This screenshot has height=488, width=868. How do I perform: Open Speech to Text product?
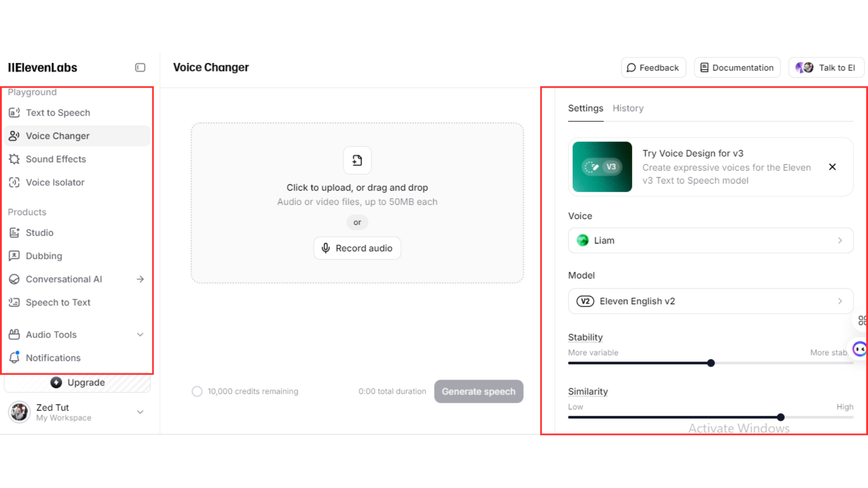(58, 302)
